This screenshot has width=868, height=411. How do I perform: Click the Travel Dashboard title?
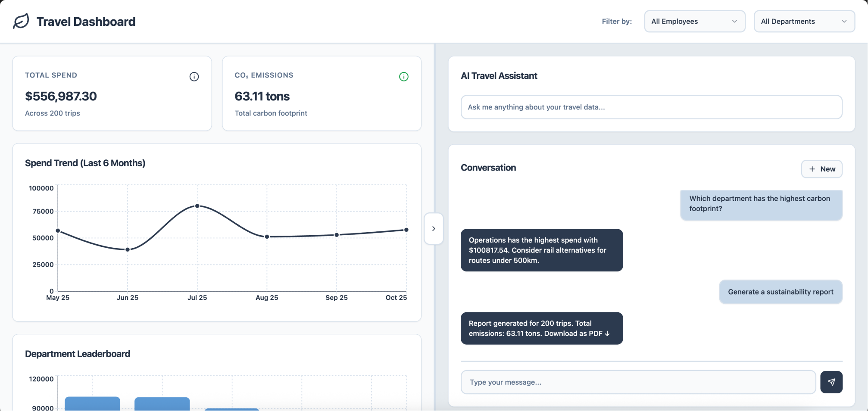pos(86,22)
